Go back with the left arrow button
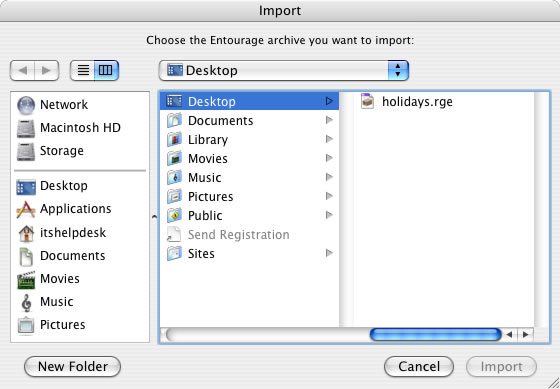 click(22, 70)
